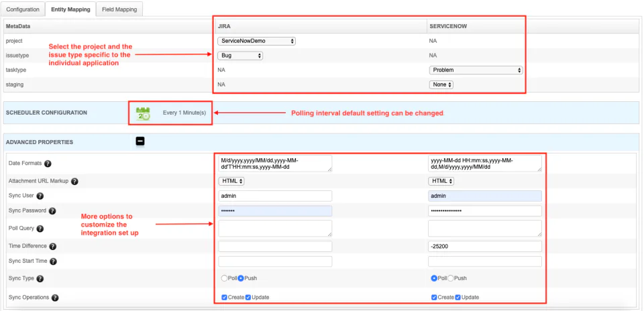Viewport: 644px width, 311px height.
Task: Select JIRA Sync Type Push radio
Action: pos(241,278)
